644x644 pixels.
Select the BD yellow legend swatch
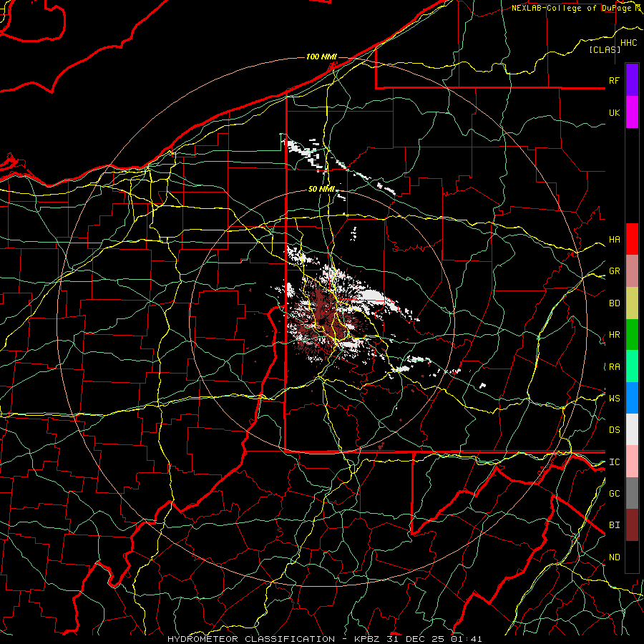632,303
